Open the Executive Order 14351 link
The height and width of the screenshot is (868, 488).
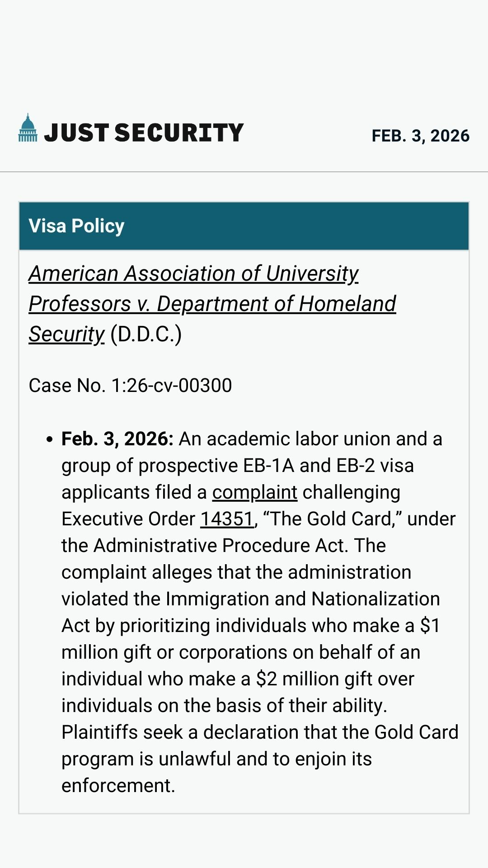(x=227, y=519)
